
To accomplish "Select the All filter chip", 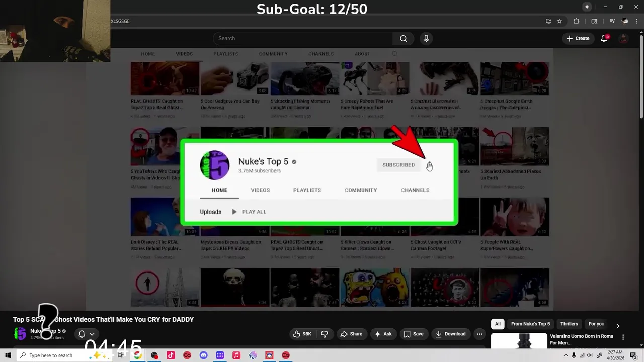I will (498, 324).
